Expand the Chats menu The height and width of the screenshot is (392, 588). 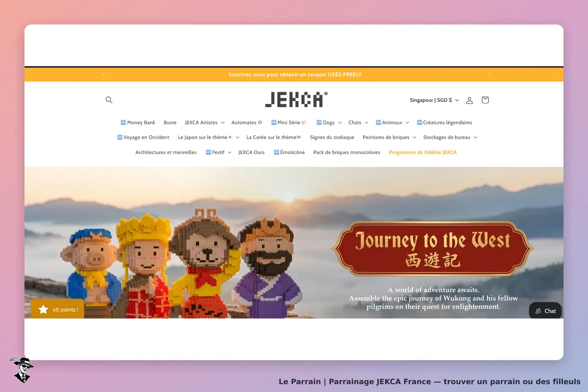tap(358, 122)
